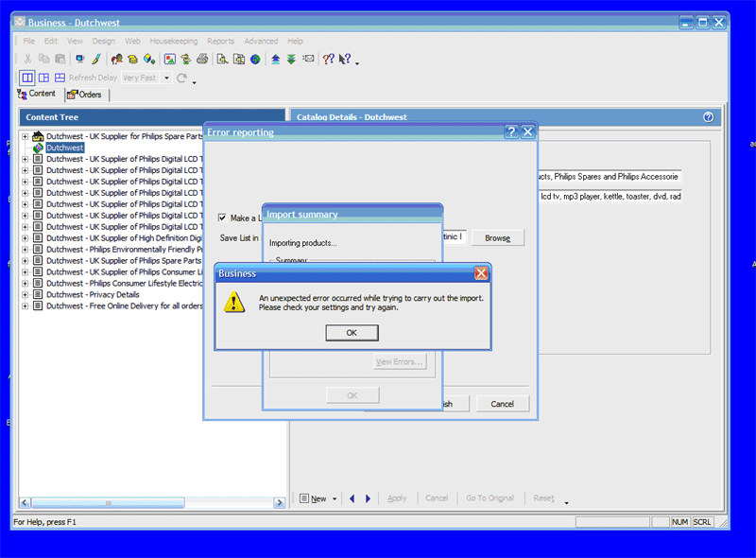Expand the Philips Consumer Lifestyle Electric node

click(25, 284)
